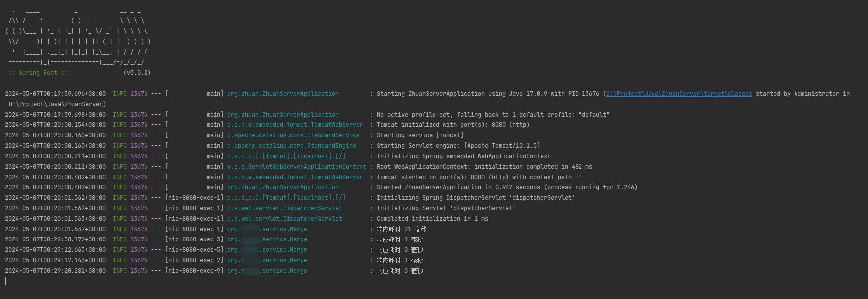Click "No active profile set" log message
Image resolution: width=868 pixels, height=299 pixels.
[x=493, y=115]
